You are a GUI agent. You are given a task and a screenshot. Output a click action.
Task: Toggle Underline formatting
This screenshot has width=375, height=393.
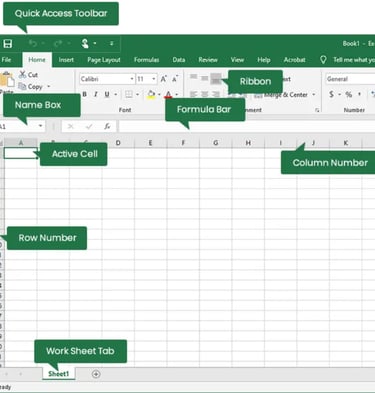pyautogui.click(x=107, y=94)
